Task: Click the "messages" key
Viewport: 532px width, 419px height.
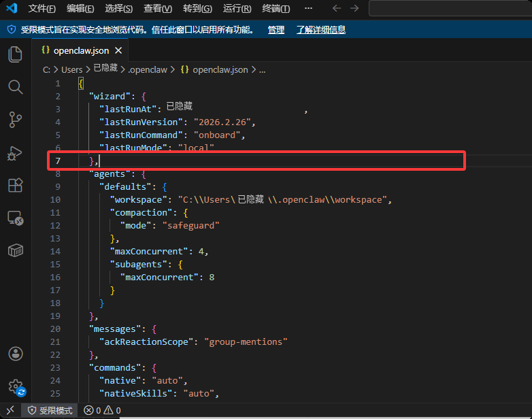Action: pyautogui.click(x=115, y=329)
